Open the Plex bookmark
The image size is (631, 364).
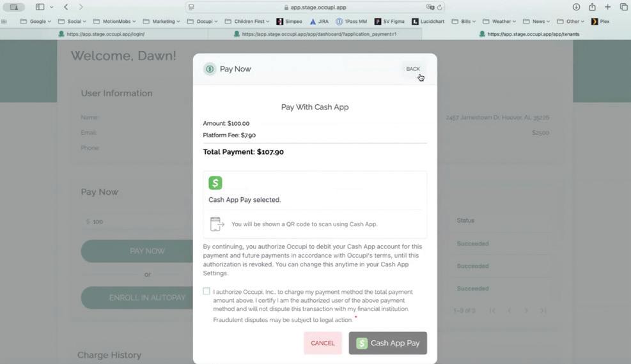tap(600, 21)
